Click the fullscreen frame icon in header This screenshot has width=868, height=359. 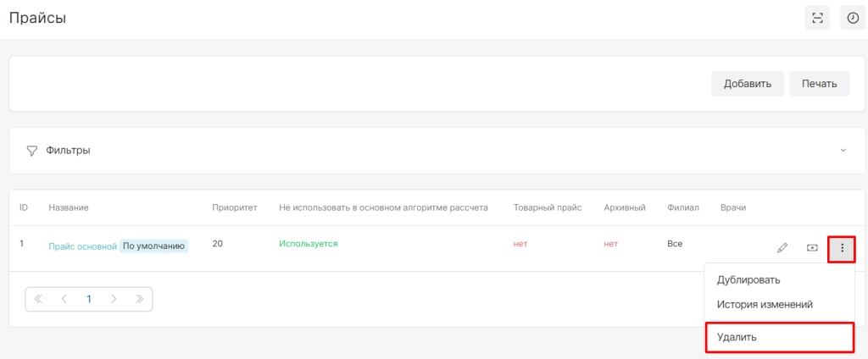pyautogui.click(x=817, y=18)
